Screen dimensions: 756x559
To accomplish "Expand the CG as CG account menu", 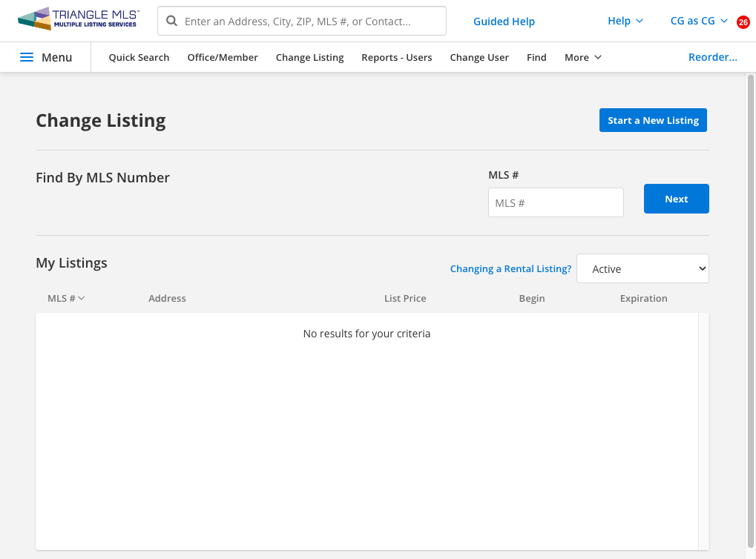I will (x=699, y=21).
